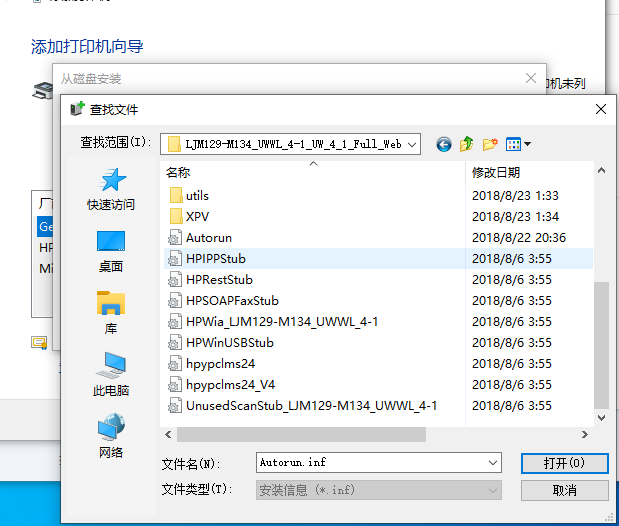Image resolution: width=619 pixels, height=526 pixels.
Task: Close the Install From Disk (从磁盘安装) dialog
Action: tap(531, 78)
